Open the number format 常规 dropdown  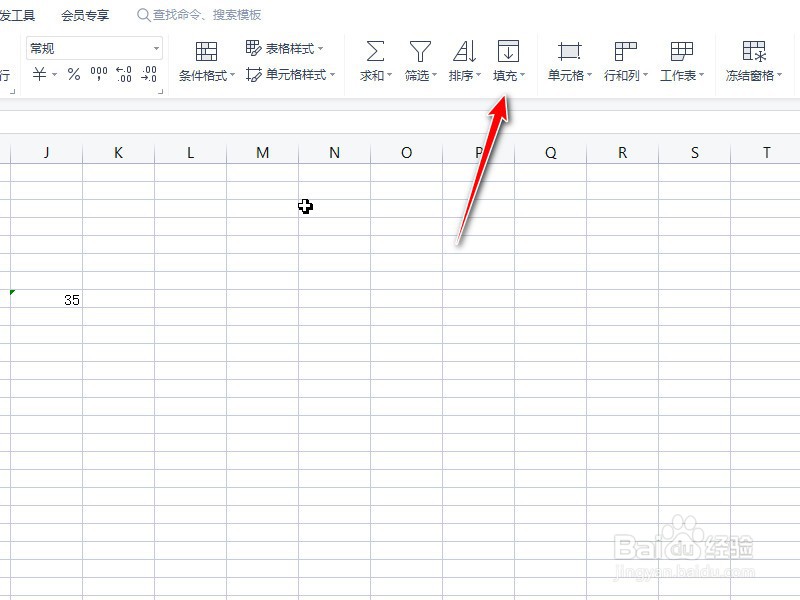point(157,48)
